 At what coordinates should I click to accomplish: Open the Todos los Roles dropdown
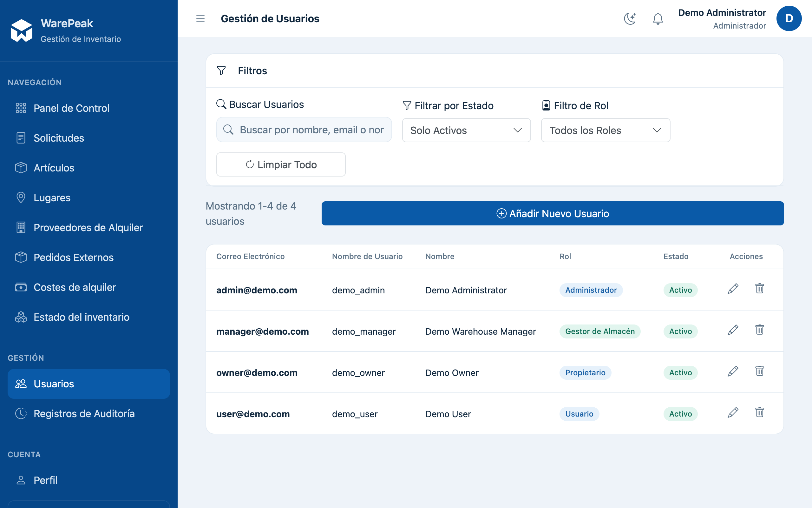click(605, 130)
